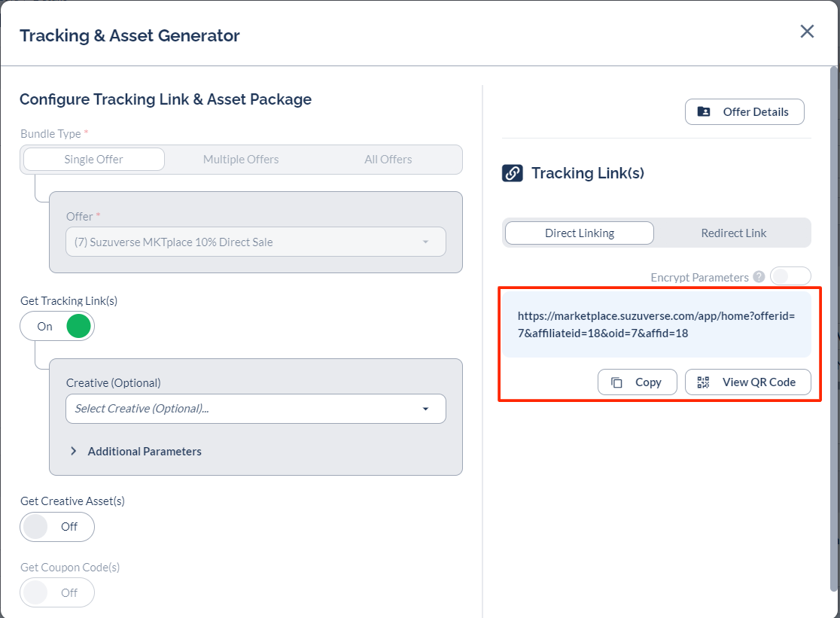Open the Offer dropdown list

pos(256,242)
